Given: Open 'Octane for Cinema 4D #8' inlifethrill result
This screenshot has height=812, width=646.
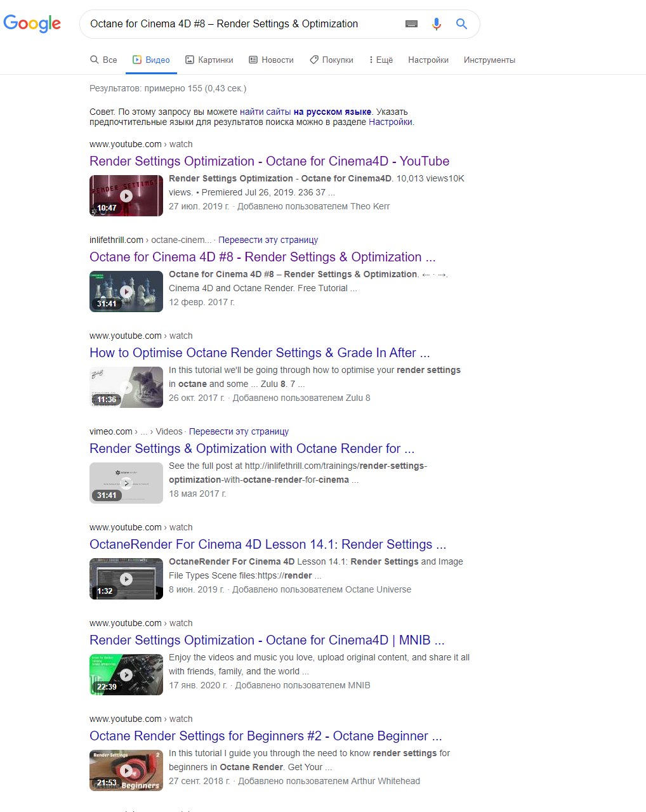Looking at the screenshot, I should coord(262,257).
